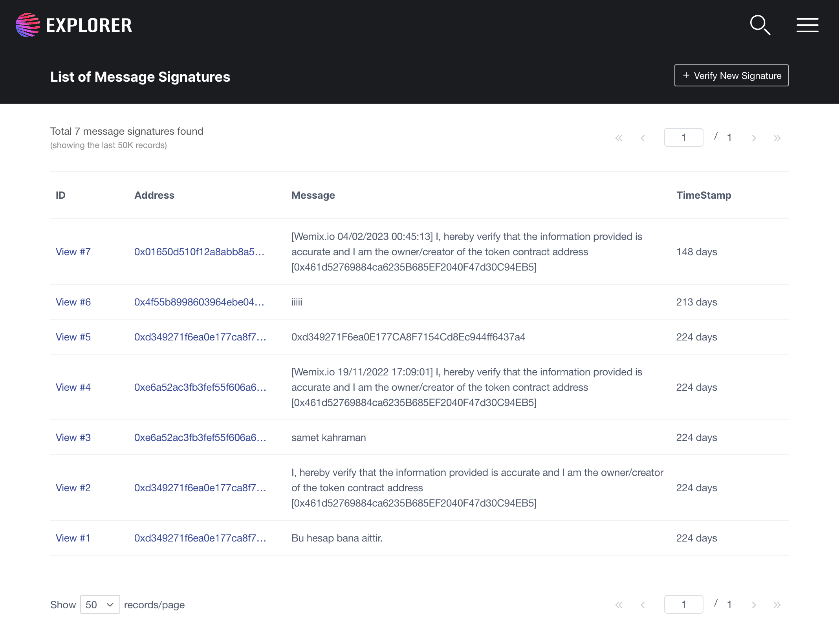Open the records per page dropdown
839x644 pixels.
pyautogui.click(x=100, y=604)
